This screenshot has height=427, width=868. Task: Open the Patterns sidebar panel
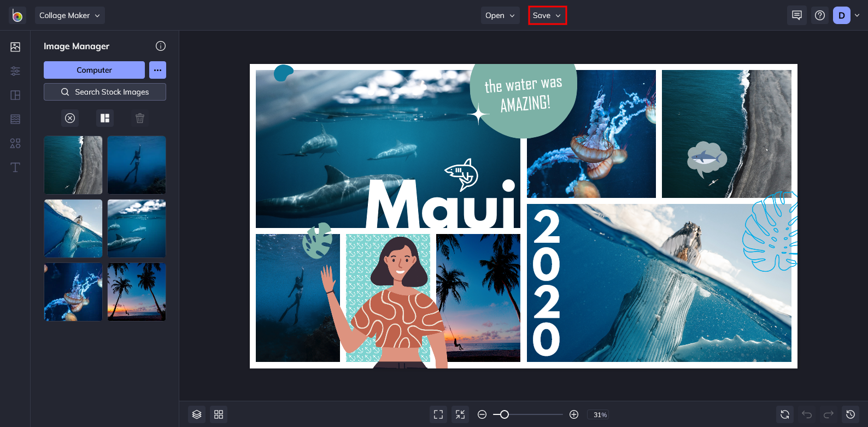click(15, 119)
